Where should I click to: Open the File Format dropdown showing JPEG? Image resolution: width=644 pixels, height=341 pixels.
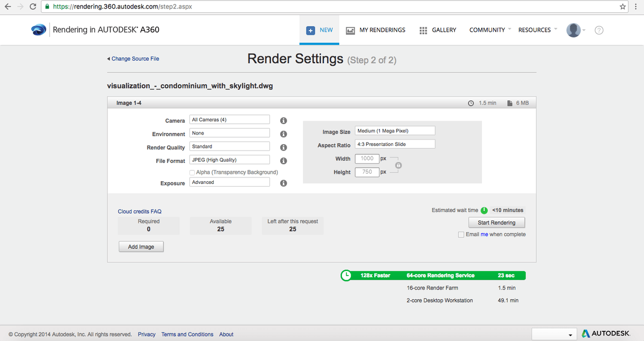[x=230, y=160]
